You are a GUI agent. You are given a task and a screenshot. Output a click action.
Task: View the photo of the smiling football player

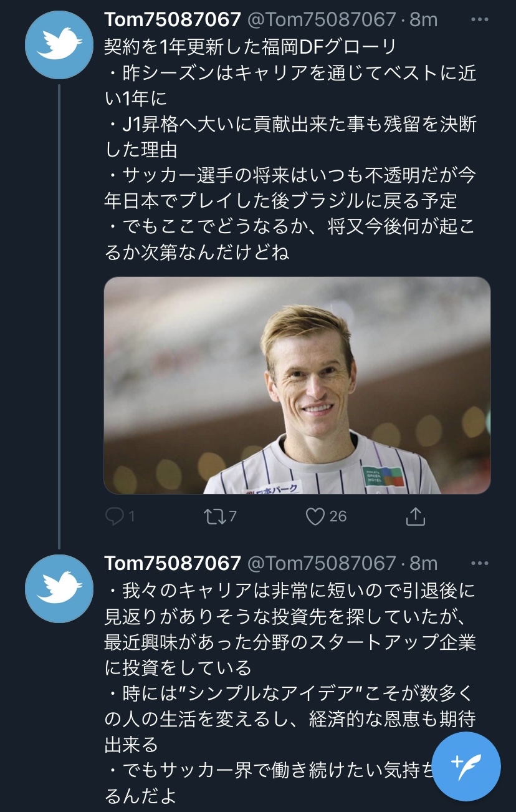click(x=297, y=385)
